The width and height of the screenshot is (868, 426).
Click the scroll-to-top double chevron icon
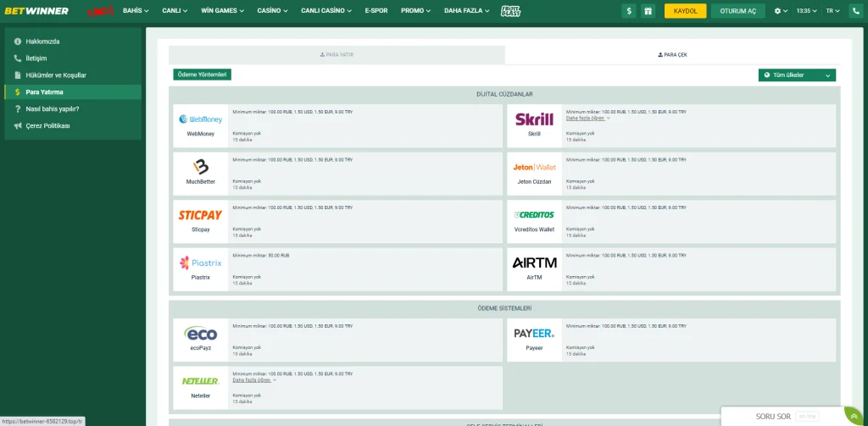point(853,416)
